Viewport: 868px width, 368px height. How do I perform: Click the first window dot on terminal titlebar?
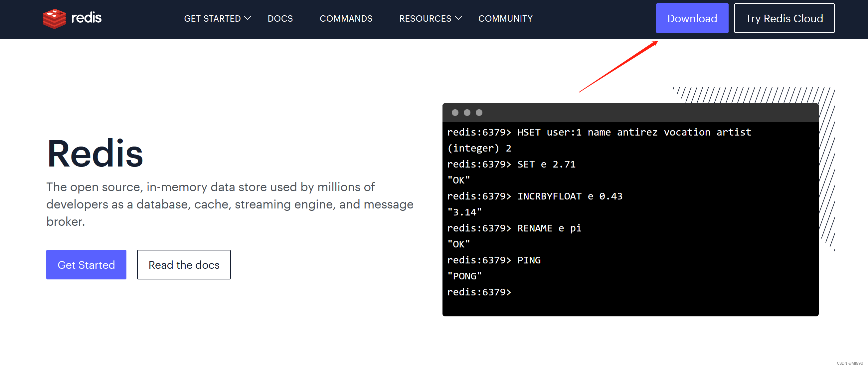click(455, 113)
